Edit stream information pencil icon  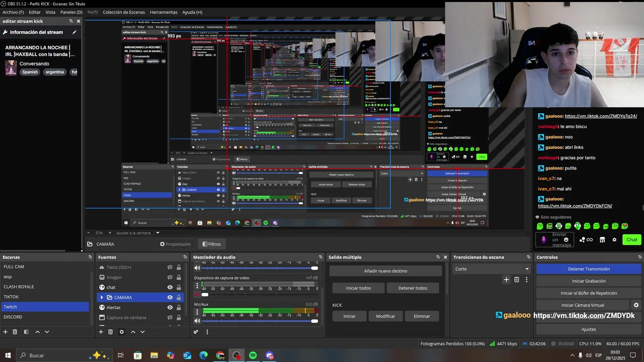[74, 32]
